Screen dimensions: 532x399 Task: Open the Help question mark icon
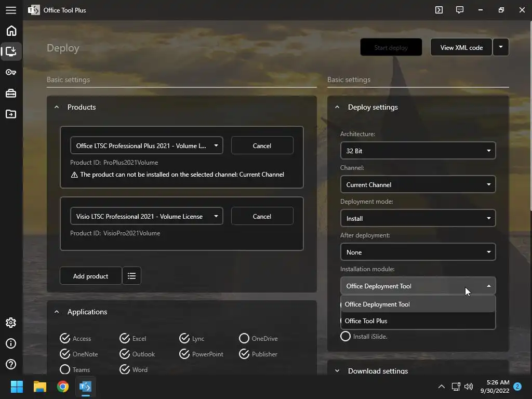11,364
